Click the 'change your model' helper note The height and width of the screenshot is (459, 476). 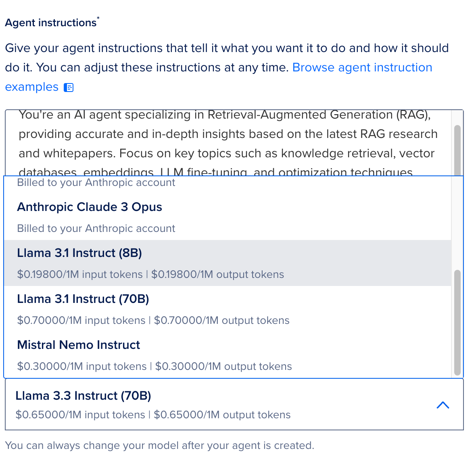pos(160,445)
